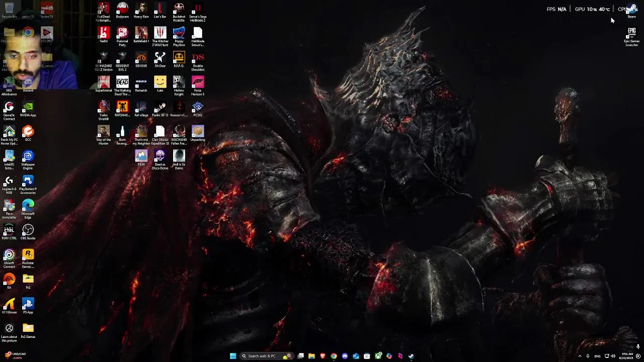This screenshot has width=644, height=362.
Task: Select the Turbo Overkill icon
Action: tap(103, 111)
